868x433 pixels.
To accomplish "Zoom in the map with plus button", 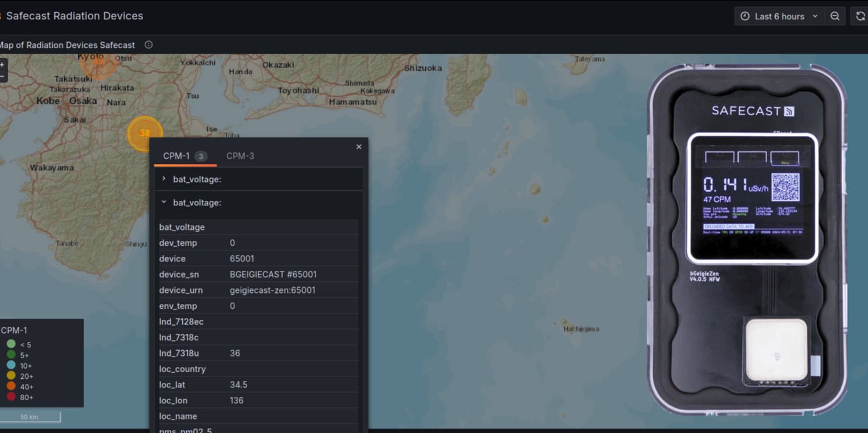I will click(x=3, y=65).
